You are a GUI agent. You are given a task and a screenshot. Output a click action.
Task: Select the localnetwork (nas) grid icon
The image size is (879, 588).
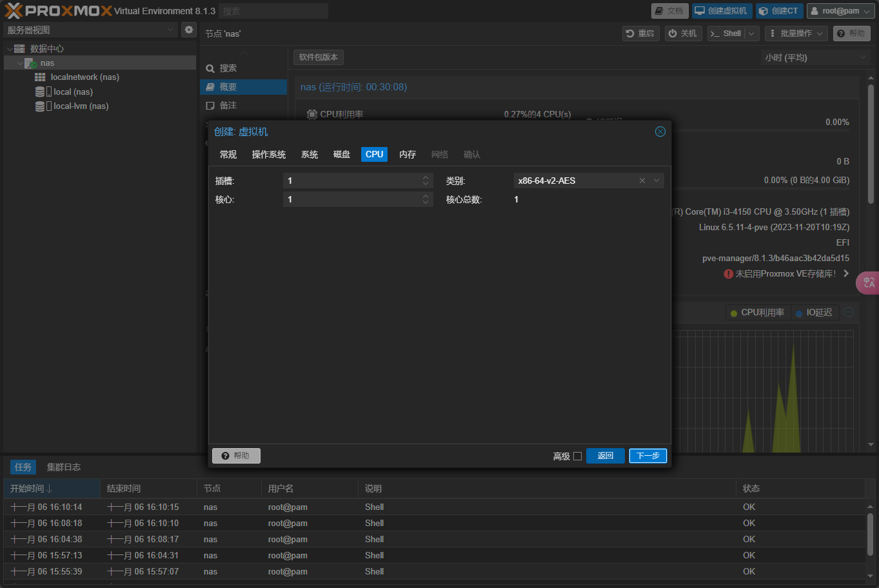(x=40, y=77)
